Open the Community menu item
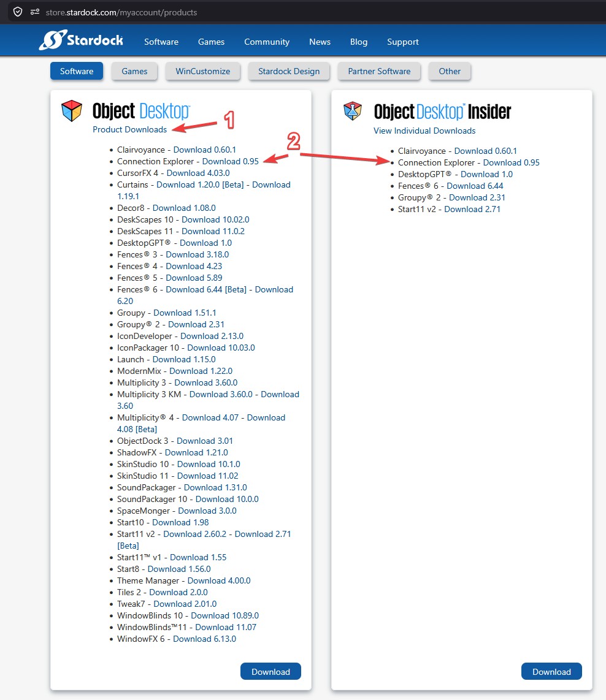Image resolution: width=606 pixels, height=700 pixels. tap(267, 42)
